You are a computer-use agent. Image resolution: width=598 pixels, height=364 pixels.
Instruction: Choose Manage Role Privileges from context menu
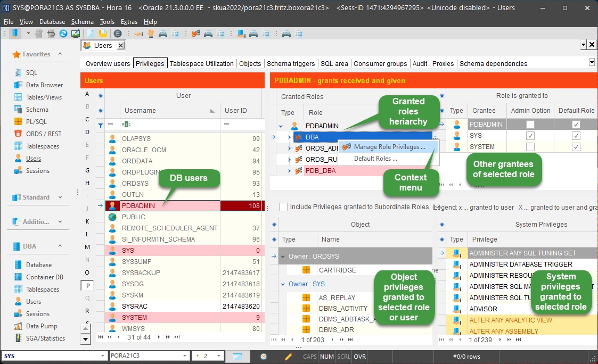pos(389,147)
